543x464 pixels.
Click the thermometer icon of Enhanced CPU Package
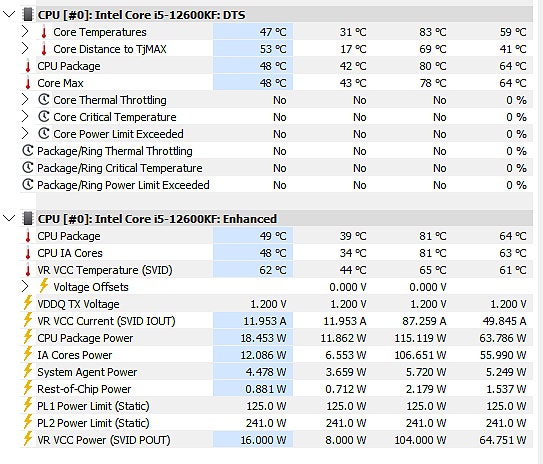click(28, 236)
